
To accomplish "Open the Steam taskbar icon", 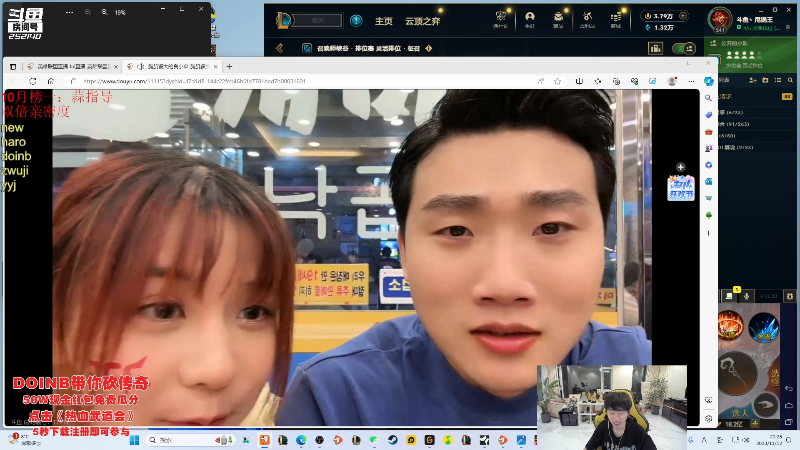I will click(x=393, y=440).
